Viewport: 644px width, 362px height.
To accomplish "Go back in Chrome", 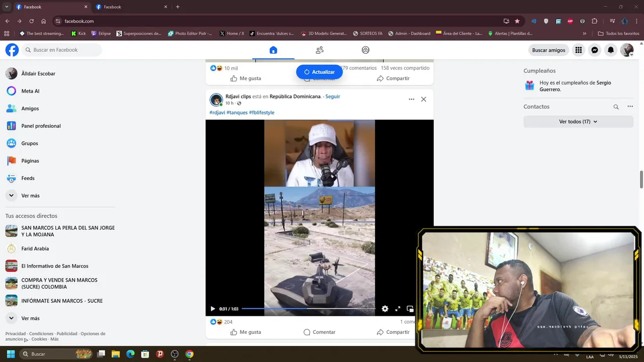I will [x=7, y=21].
